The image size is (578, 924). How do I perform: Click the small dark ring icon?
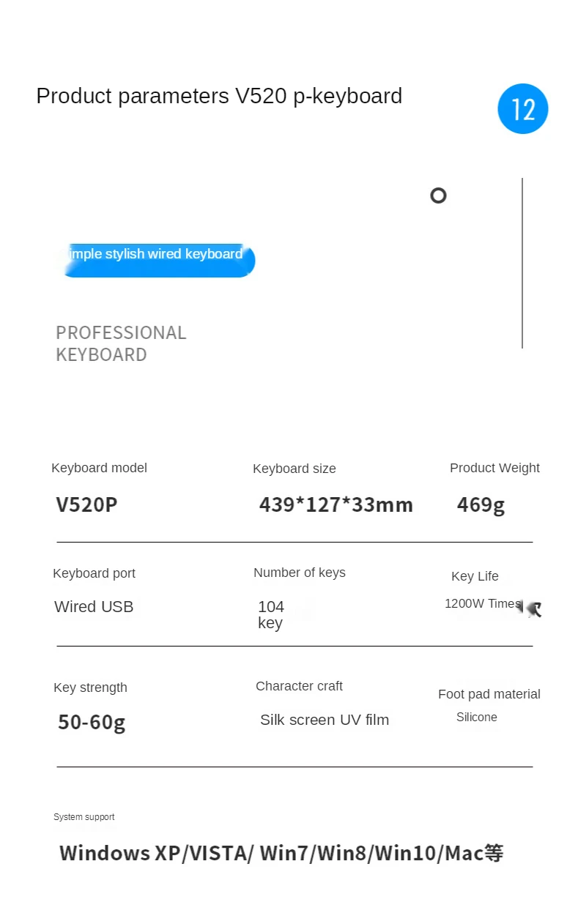tap(438, 195)
